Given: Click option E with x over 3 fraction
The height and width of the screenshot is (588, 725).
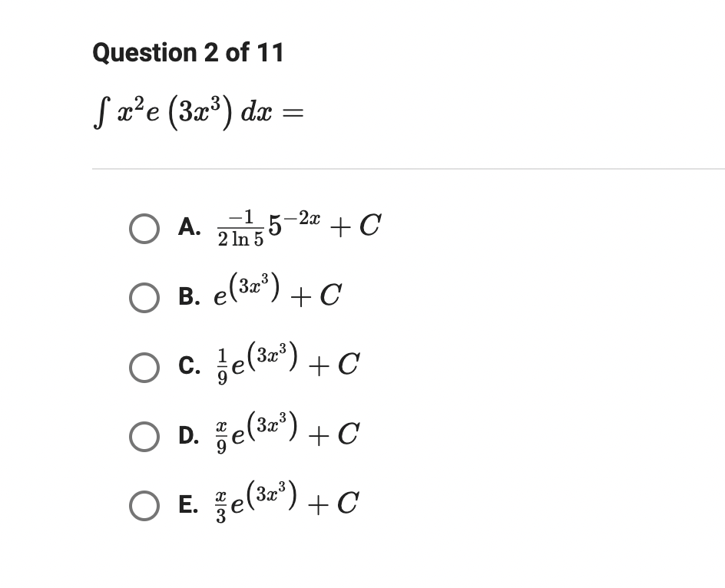Looking at the screenshot, I should [284, 501].
